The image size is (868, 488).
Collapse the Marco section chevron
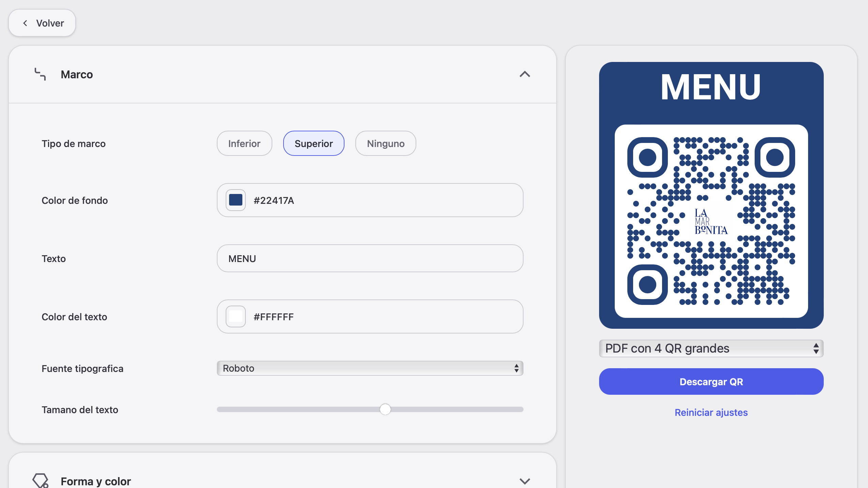pyautogui.click(x=525, y=74)
